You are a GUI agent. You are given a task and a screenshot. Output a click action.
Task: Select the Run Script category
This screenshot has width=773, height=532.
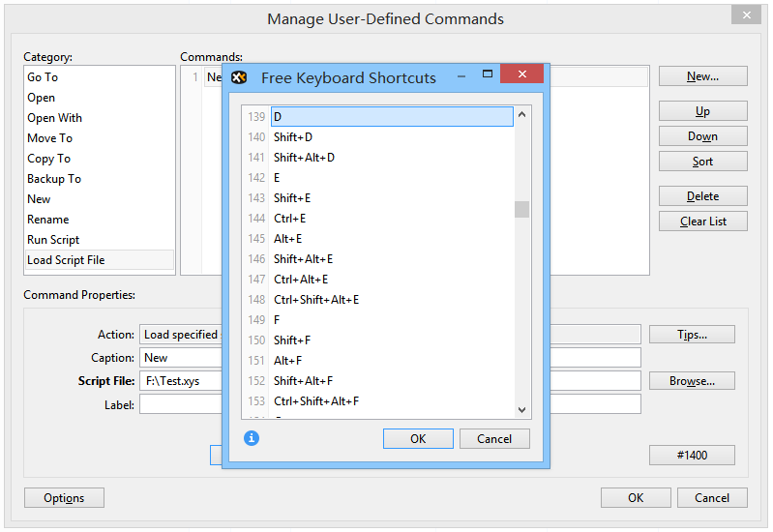53,240
